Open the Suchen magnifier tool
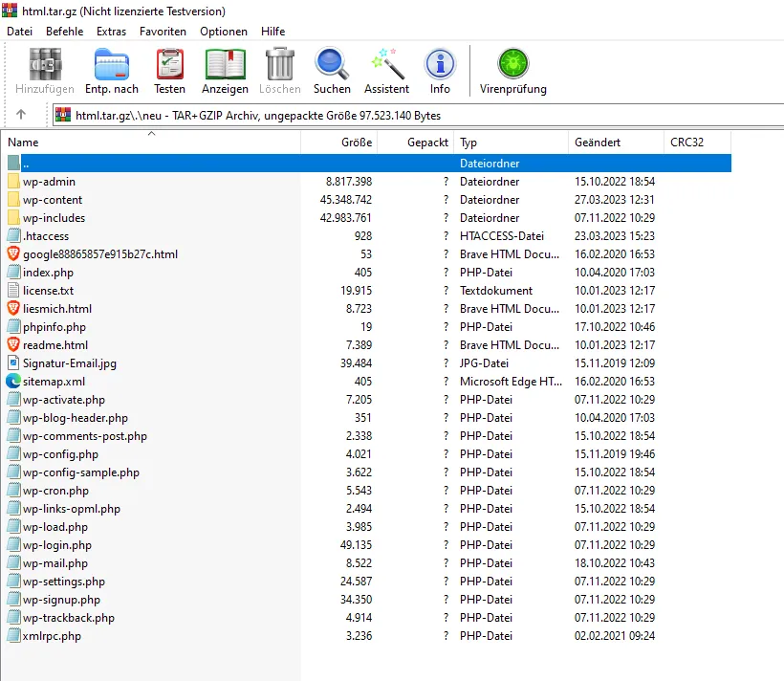 coord(332,64)
